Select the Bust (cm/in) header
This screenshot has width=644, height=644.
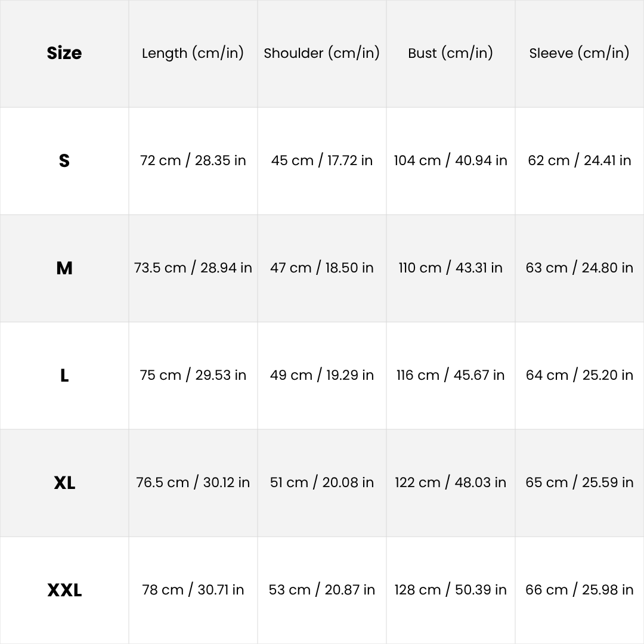click(450, 53)
